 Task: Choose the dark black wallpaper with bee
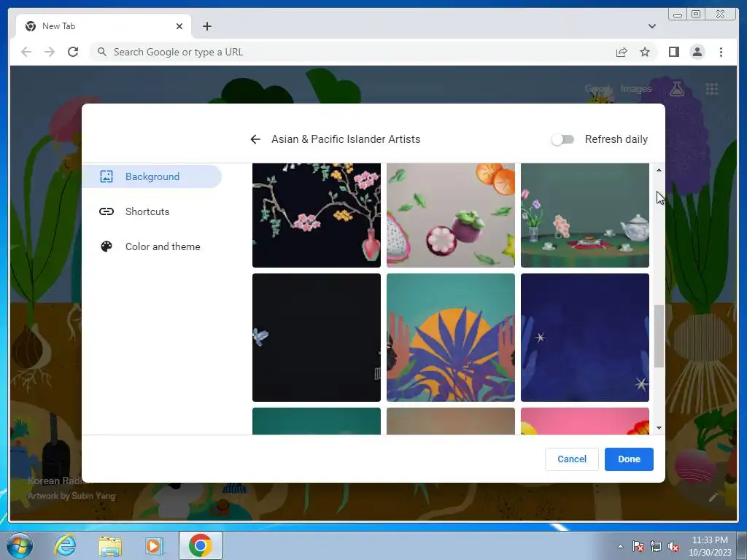(317, 337)
